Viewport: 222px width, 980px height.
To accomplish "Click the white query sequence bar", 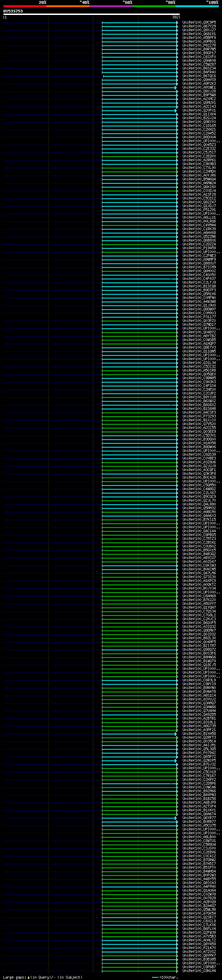I will point(92,15).
